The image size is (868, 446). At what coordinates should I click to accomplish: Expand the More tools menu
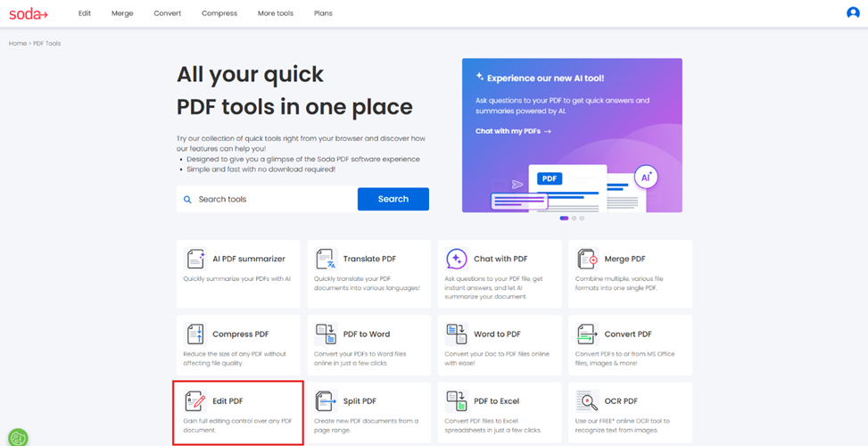tap(275, 13)
